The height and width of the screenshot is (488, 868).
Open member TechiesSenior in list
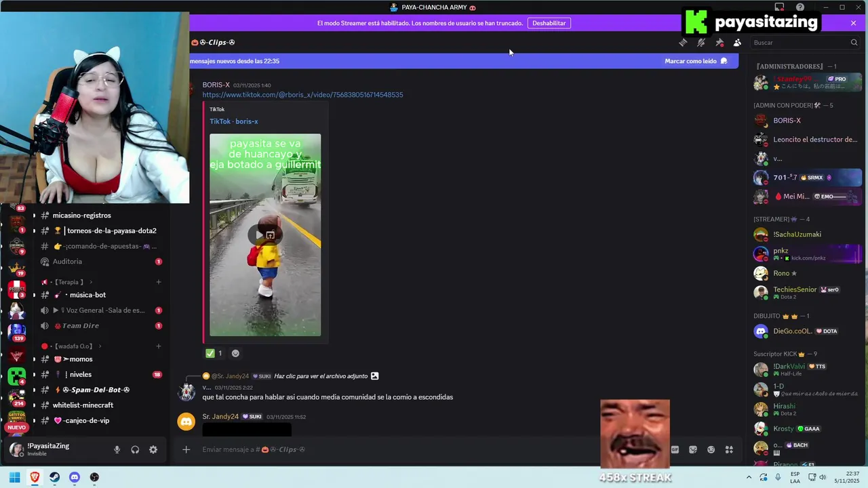click(807, 293)
